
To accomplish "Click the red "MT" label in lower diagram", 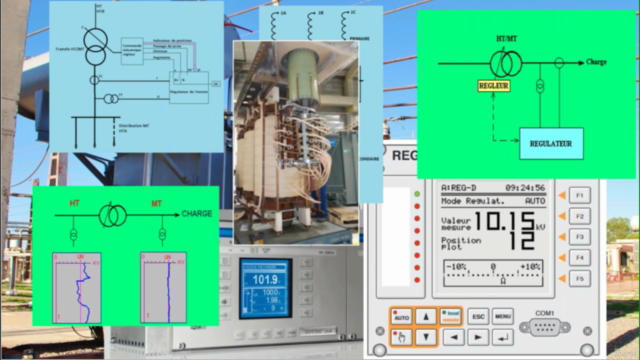I will click(x=157, y=203).
